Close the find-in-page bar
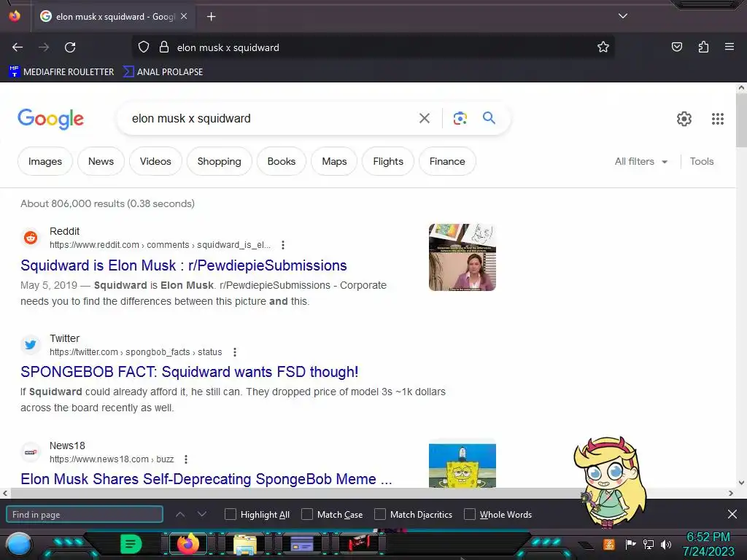747x560 pixels. [732, 514]
